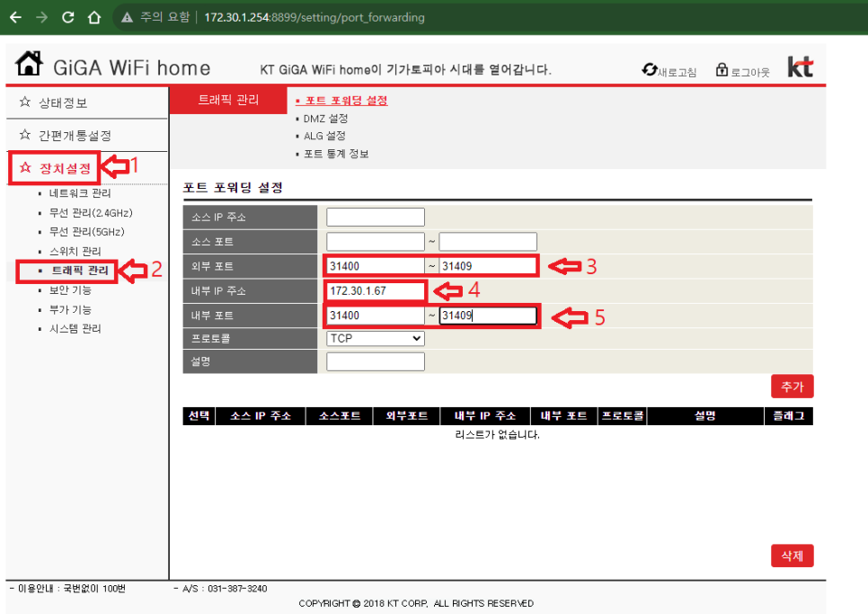
Task: Click the GiGA WiFi home house logo
Action: (x=29, y=63)
